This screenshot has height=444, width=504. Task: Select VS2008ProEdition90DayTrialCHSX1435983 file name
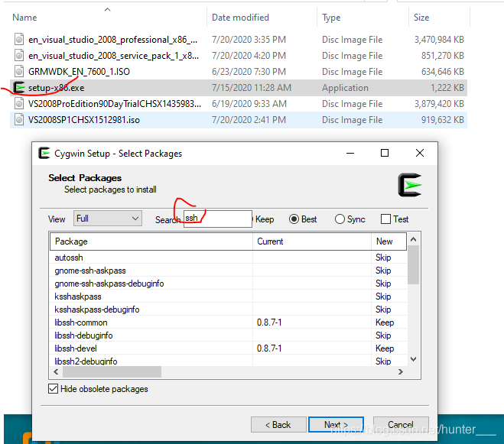(x=115, y=104)
